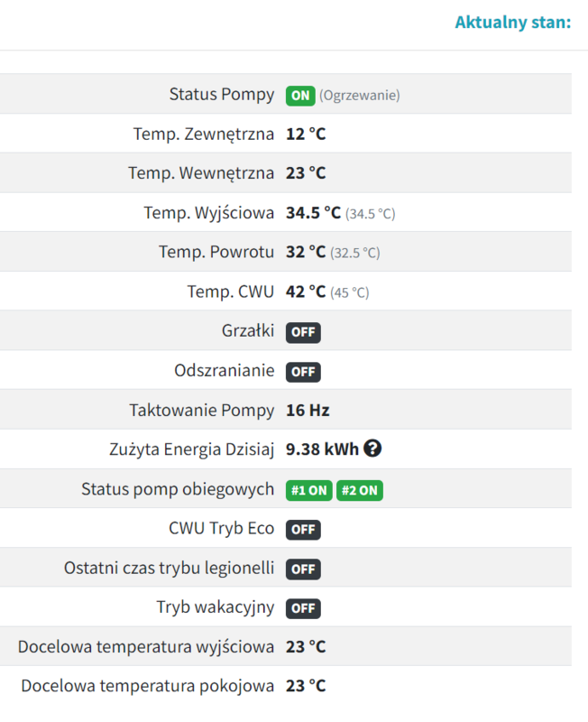The height and width of the screenshot is (722, 588).
Task: Click the Docelowa temperatura wyjściowa value
Action: (x=306, y=647)
